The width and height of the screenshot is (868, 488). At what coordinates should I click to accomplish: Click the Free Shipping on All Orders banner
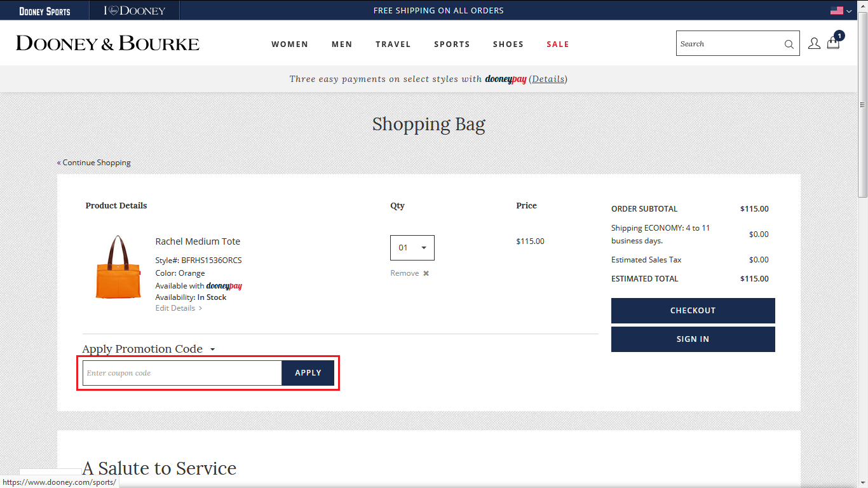438,10
